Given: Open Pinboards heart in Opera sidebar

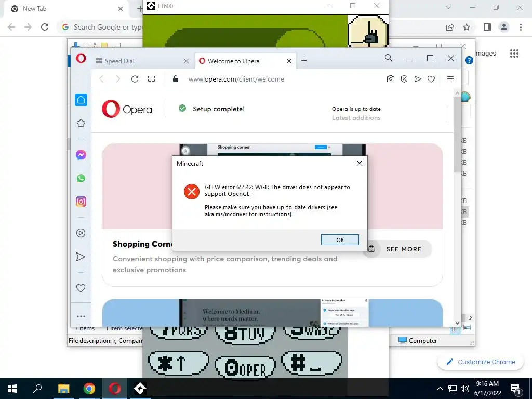Looking at the screenshot, I should [81, 288].
